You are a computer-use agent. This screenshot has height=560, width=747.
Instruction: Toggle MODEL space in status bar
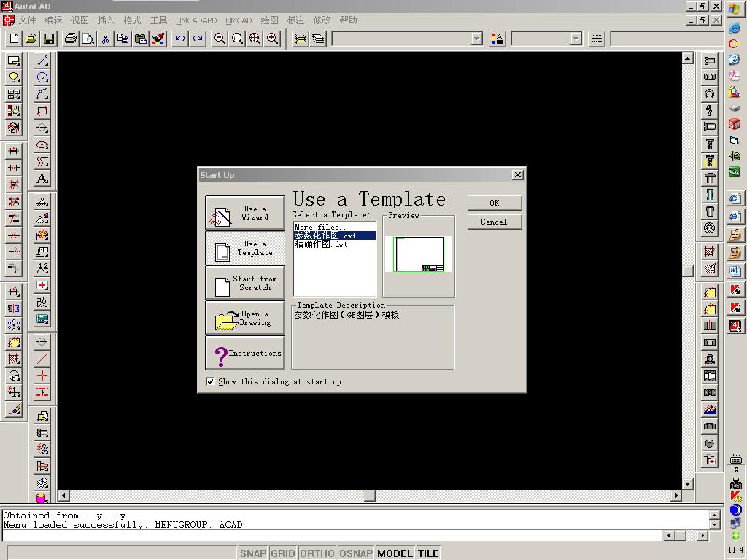coord(395,553)
